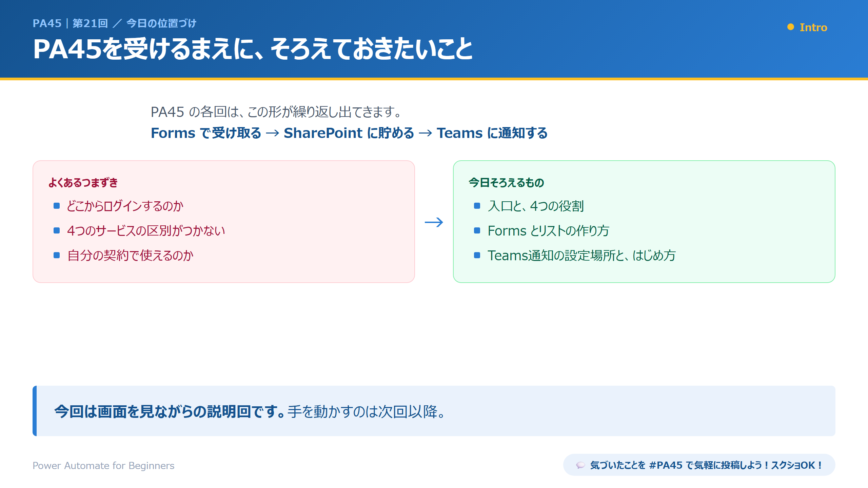Click the bullet 'Teams通知の設定場所と、はじめ方'
Viewport: 868px width, 488px height.
(582, 256)
